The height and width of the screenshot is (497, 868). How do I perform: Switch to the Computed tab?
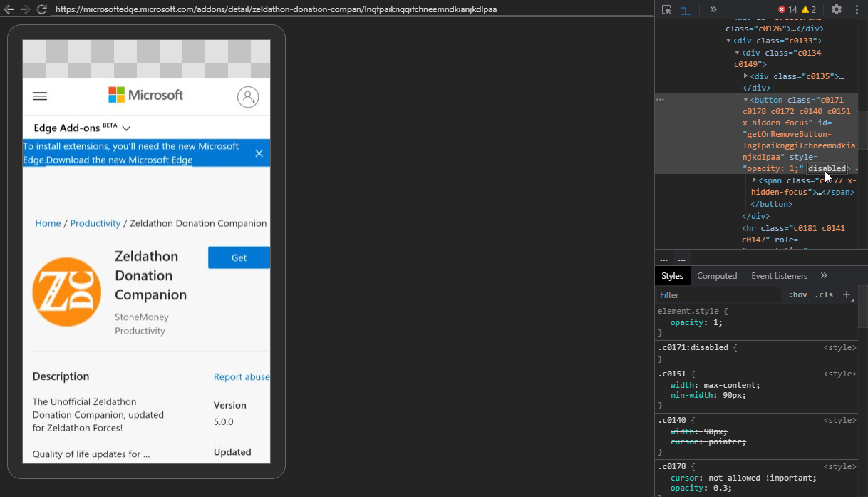(717, 276)
